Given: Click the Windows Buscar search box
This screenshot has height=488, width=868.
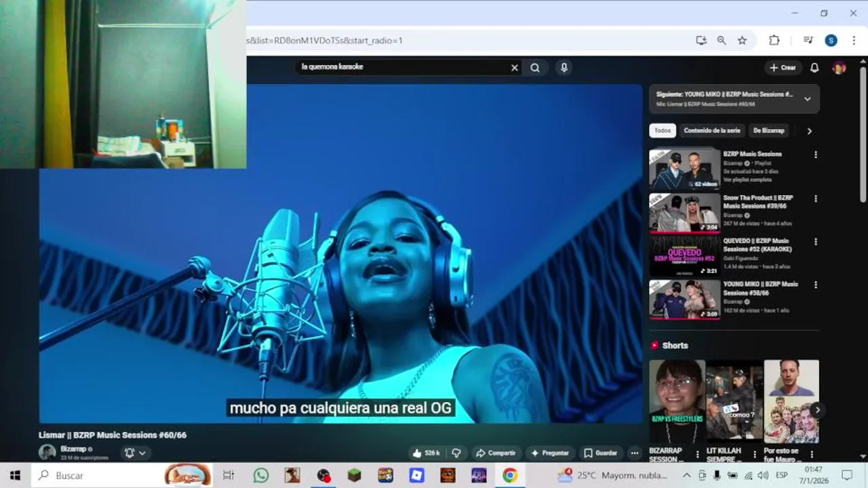Looking at the screenshot, I should click(x=121, y=476).
